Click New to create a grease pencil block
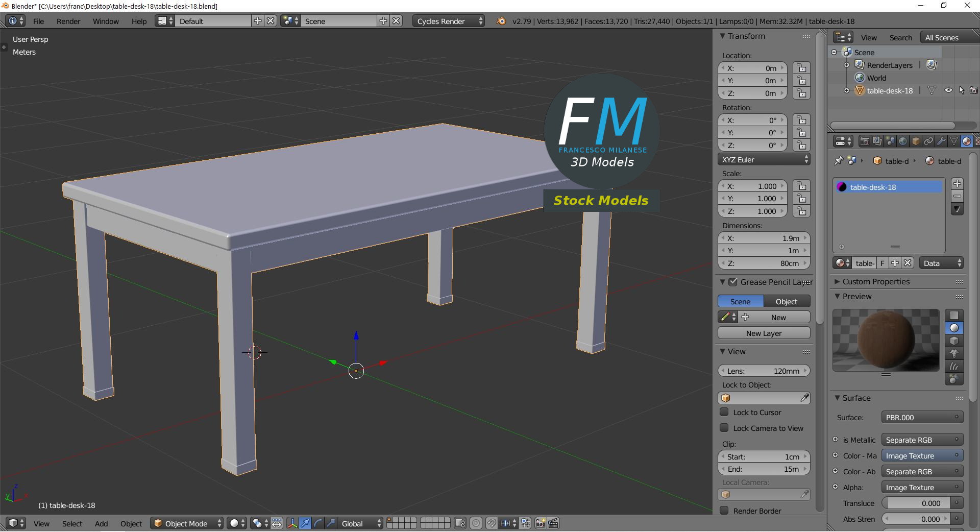Viewport: 980px width, 532px height. 777,317
